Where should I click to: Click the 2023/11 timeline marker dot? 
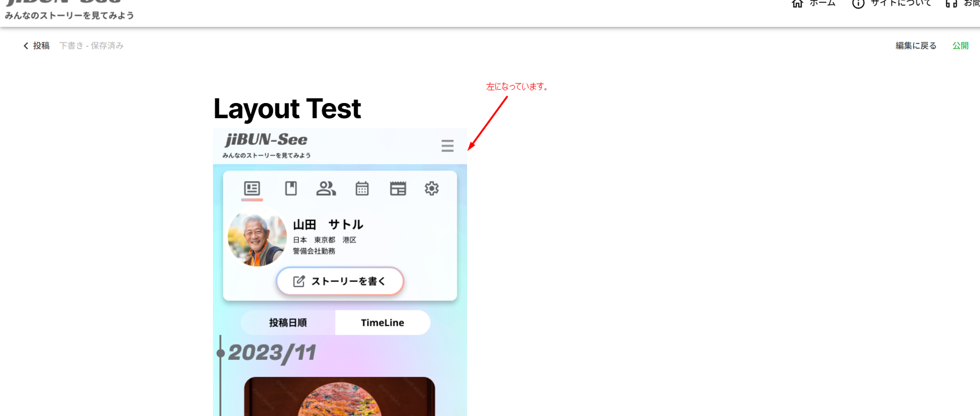220,353
